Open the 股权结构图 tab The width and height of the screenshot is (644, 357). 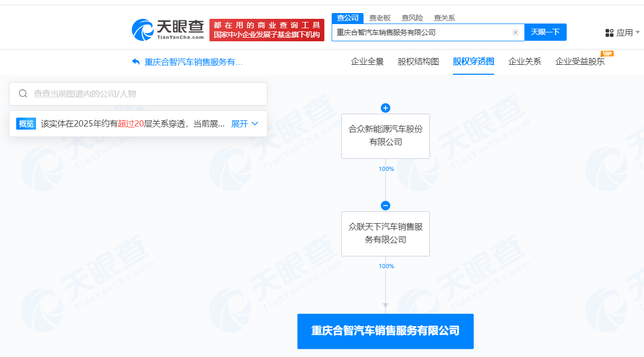pyautogui.click(x=418, y=62)
